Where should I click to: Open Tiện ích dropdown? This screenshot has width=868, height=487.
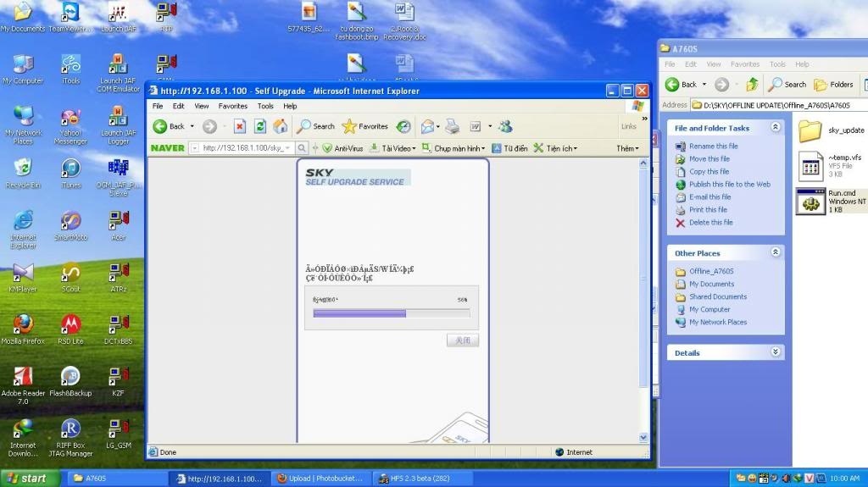coord(555,148)
